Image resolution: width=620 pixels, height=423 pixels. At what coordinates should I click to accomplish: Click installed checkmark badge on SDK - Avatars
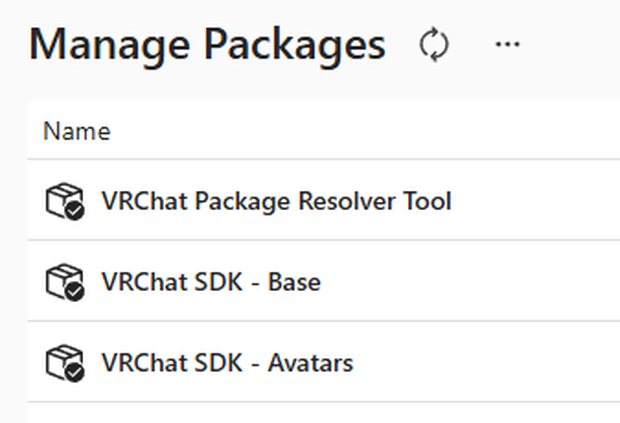(x=75, y=373)
